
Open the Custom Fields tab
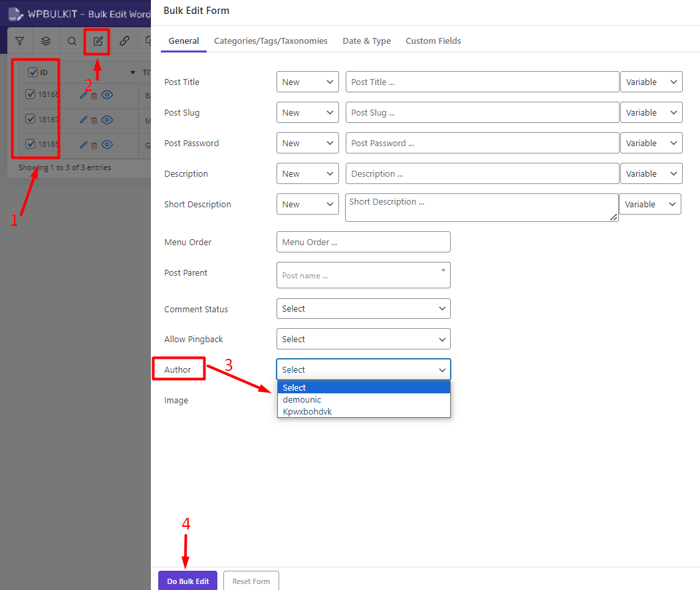pyautogui.click(x=433, y=41)
